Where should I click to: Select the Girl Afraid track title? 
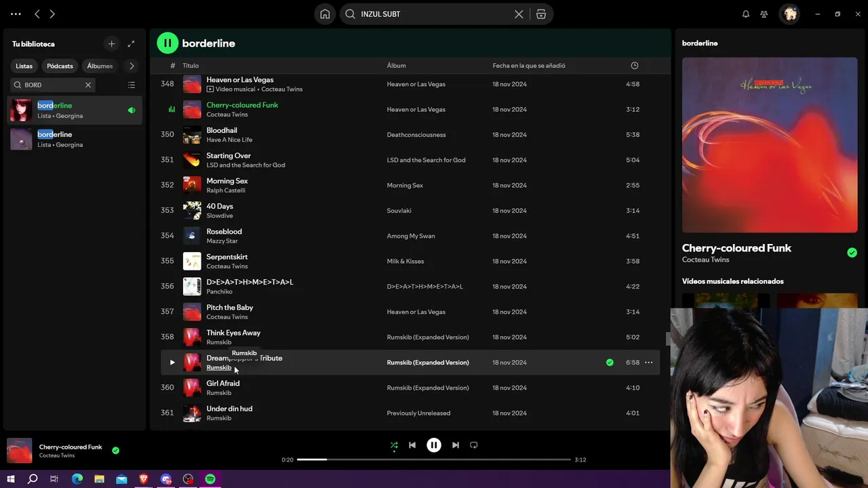[x=223, y=384]
